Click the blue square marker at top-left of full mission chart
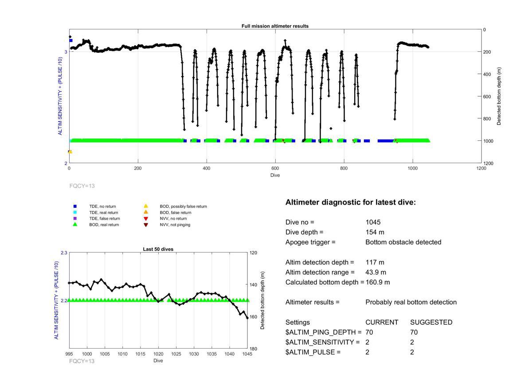This screenshot has width=532, height=392. [71, 40]
